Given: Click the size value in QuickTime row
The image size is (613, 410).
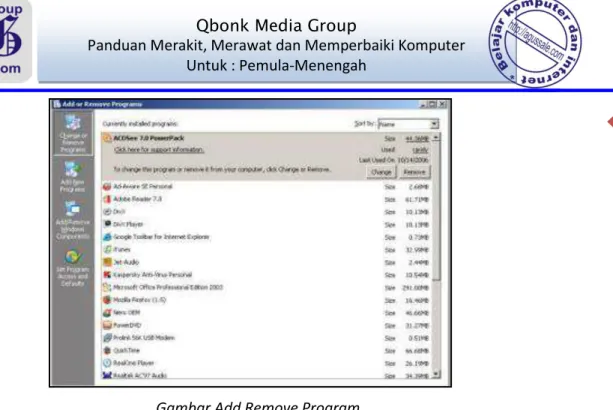Looking at the screenshot, I should point(417,351).
